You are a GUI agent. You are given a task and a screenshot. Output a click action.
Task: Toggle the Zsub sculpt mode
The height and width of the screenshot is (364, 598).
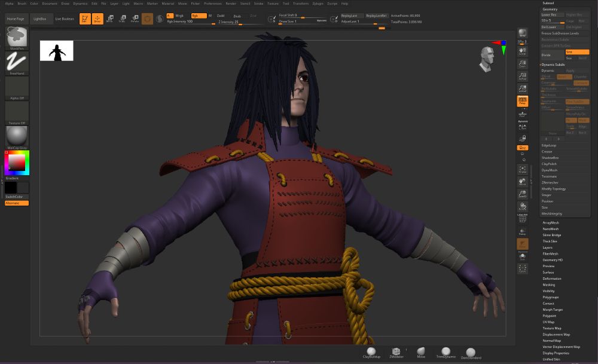[237, 16]
